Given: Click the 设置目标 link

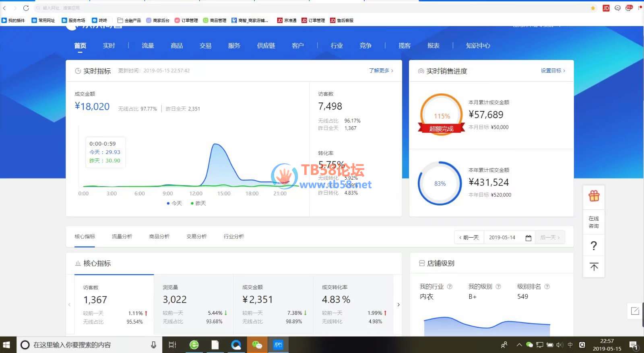Looking at the screenshot, I should point(553,71).
